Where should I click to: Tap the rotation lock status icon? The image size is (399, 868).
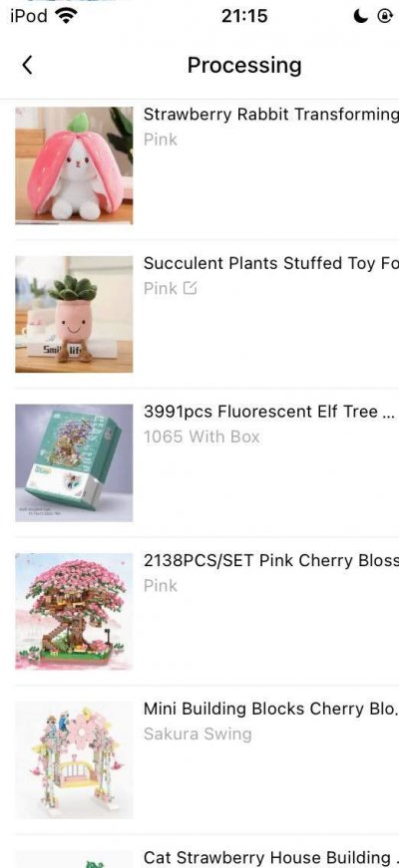click(x=385, y=17)
